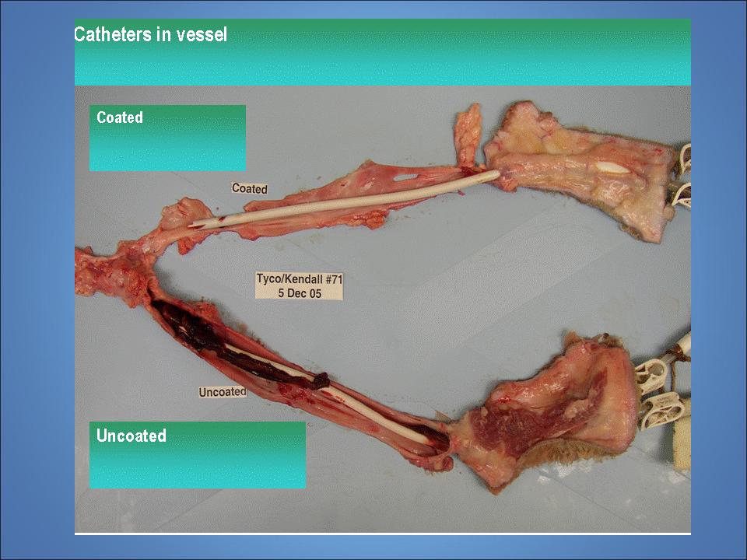Image resolution: width=747 pixels, height=560 pixels.
Task: Select the 'Tyco/Kendall #71' label text
Action: (x=299, y=278)
